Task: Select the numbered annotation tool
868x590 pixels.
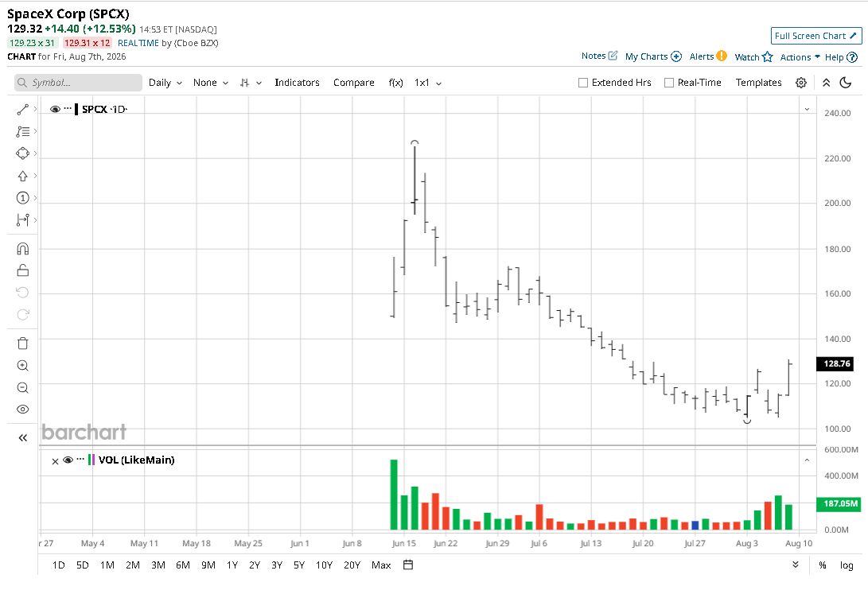Action: [23, 197]
